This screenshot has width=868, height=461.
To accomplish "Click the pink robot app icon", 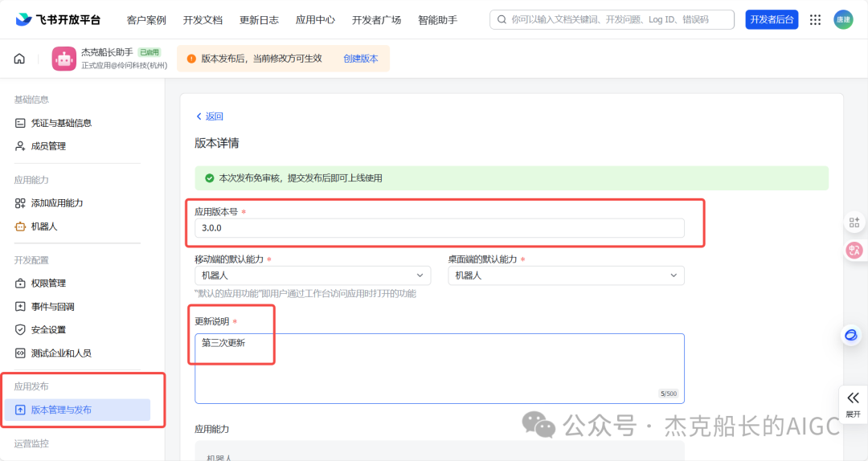I will [x=63, y=59].
